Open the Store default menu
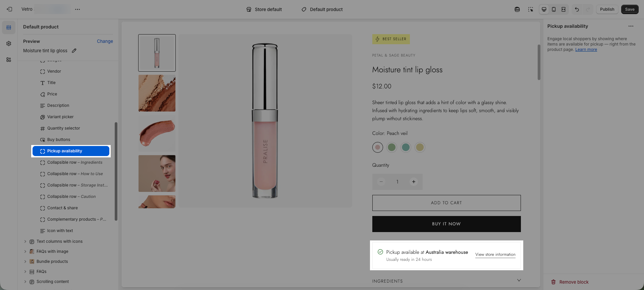 [x=264, y=9]
